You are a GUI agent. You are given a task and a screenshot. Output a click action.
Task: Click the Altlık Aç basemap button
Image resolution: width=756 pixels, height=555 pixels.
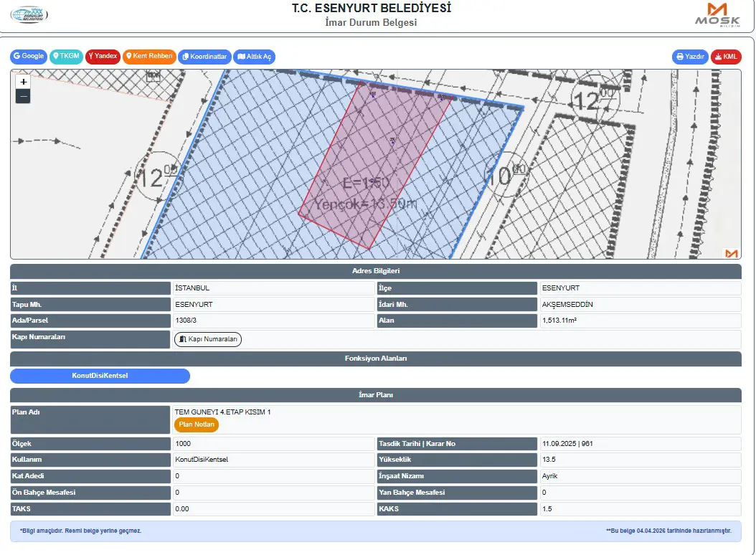click(x=254, y=57)
